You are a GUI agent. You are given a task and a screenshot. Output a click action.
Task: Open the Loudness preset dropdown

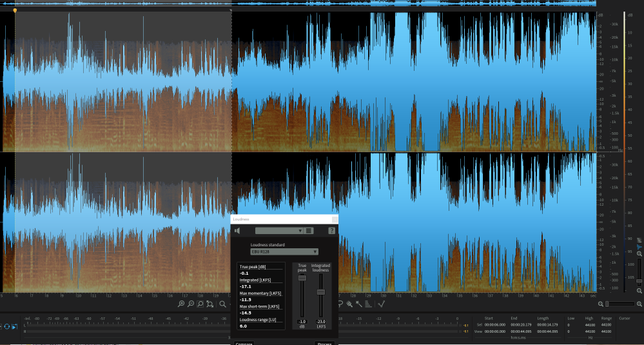tap(279, 231)
